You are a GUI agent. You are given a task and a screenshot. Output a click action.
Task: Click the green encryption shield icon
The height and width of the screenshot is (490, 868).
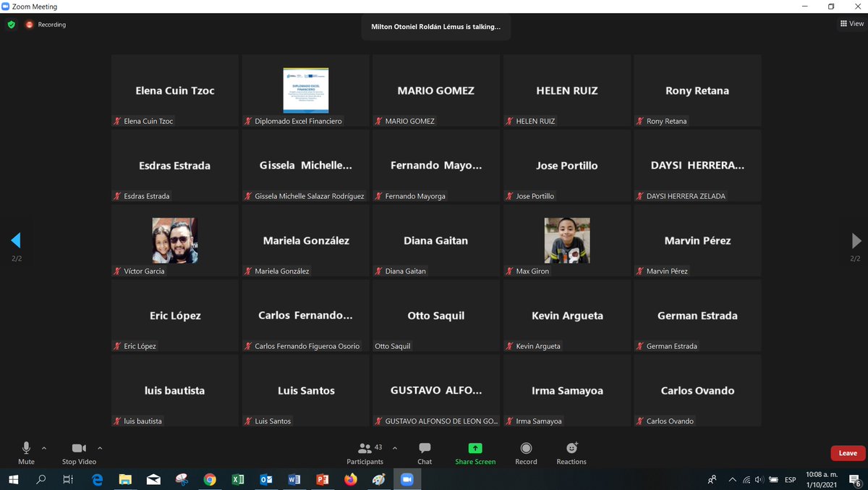click(11, 25)
